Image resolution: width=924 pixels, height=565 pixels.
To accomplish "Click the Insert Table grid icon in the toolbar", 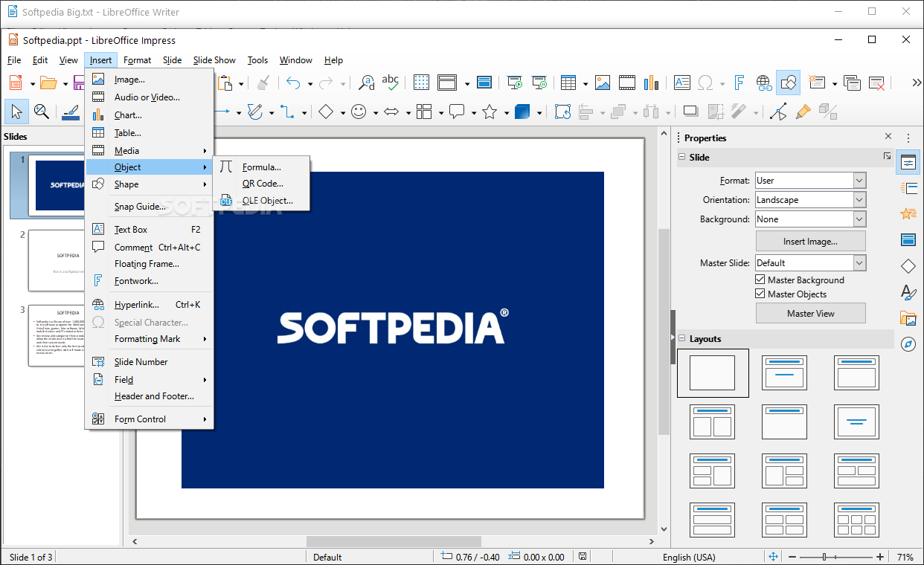I will [568, 83].
